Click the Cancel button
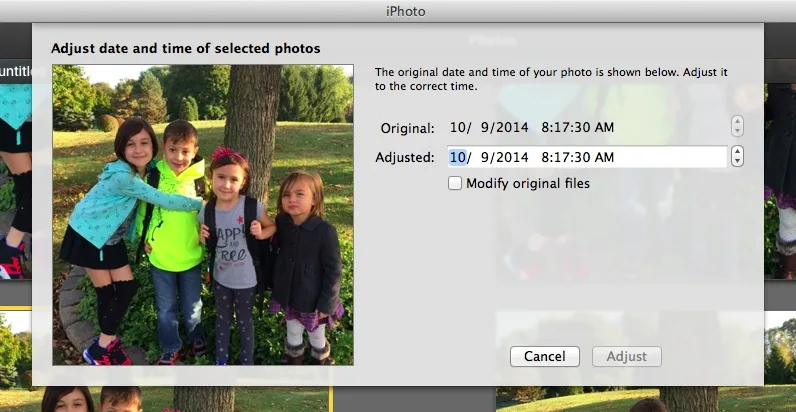796x412 pixels. tap(545, 356)
